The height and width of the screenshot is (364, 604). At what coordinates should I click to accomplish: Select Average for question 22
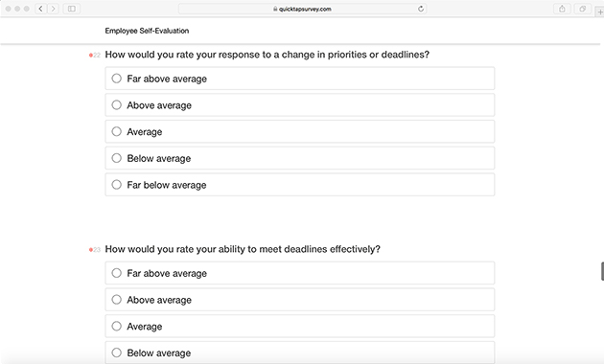(x=300, y=131)
